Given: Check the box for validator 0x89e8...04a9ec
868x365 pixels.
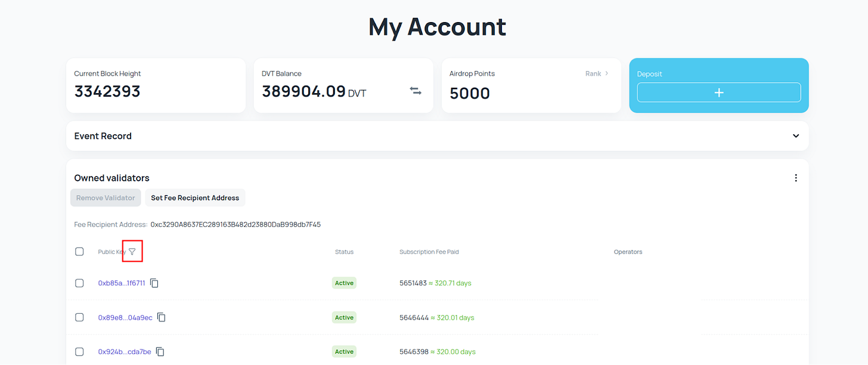Looking at the screenshot, I should click(79, 317).
